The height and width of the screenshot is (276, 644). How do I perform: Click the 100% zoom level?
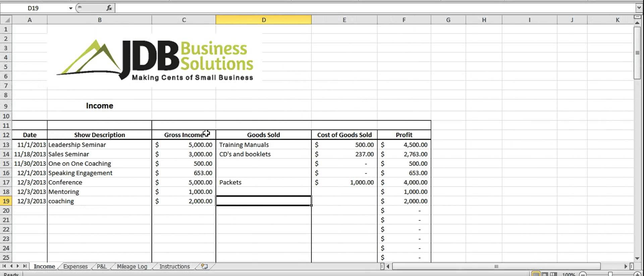[x=569, y=274]
